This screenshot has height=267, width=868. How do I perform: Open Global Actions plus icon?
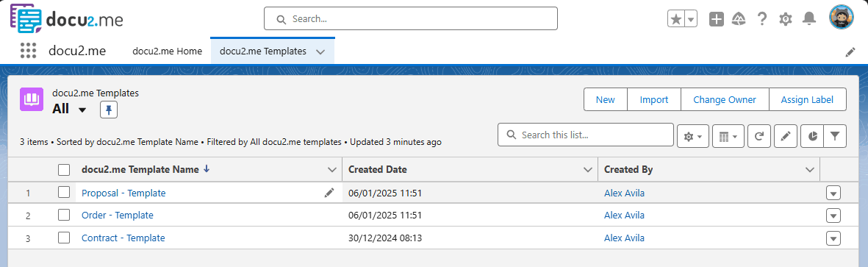717,19
